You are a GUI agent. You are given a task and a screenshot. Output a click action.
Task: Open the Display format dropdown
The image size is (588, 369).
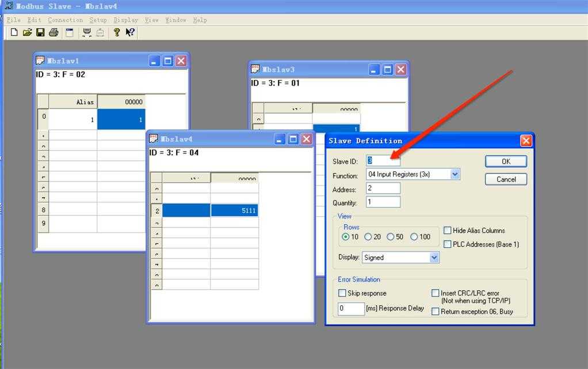tap(434, 257)
